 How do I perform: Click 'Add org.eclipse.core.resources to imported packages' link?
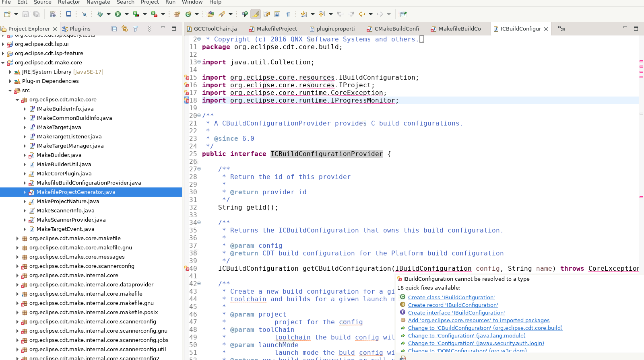pyautogui.click(x=479, y=320)
